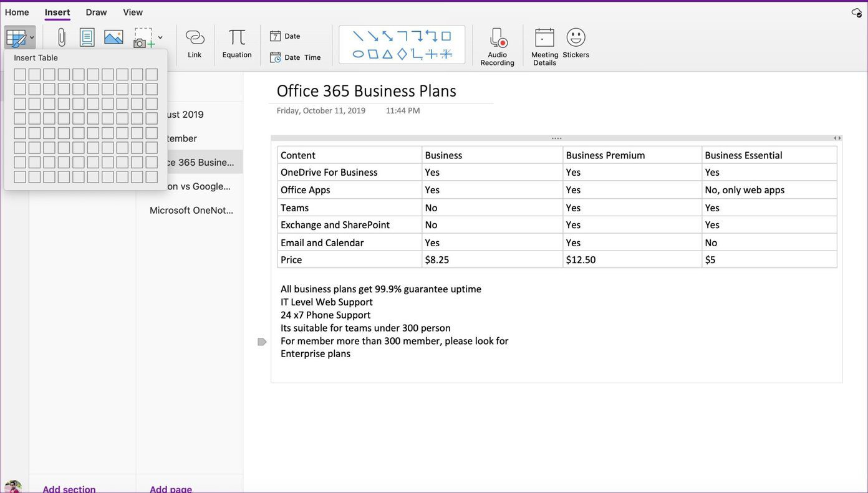Viewport: 868px width, 493px height.
Task: Click the page title 'Office 365 Business Plans'
Action: 367,91
